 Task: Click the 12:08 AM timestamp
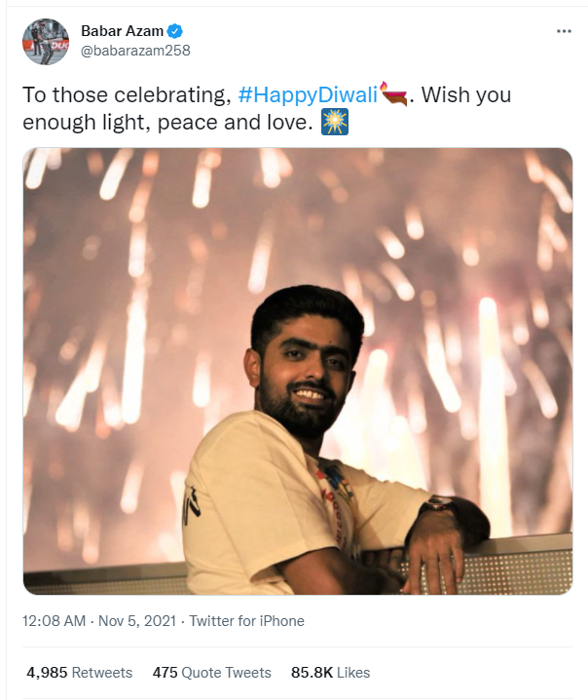52,621
